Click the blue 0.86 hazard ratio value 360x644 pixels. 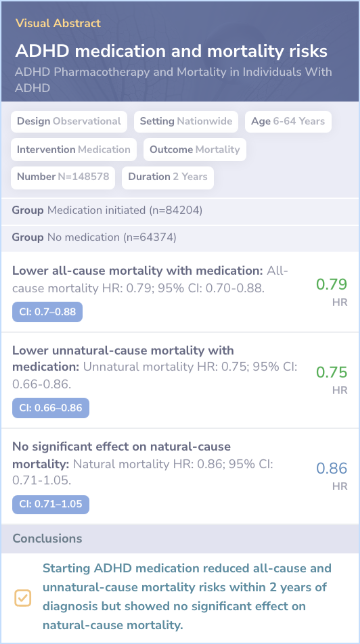331,468
